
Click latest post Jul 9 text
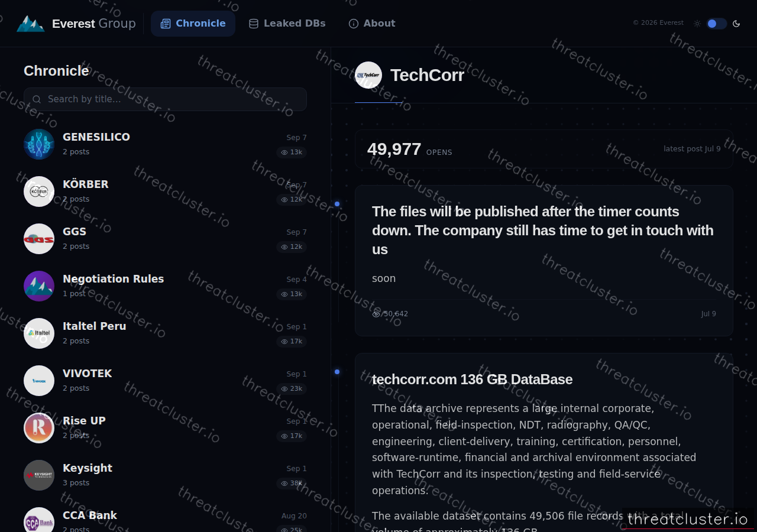[692, 149]
